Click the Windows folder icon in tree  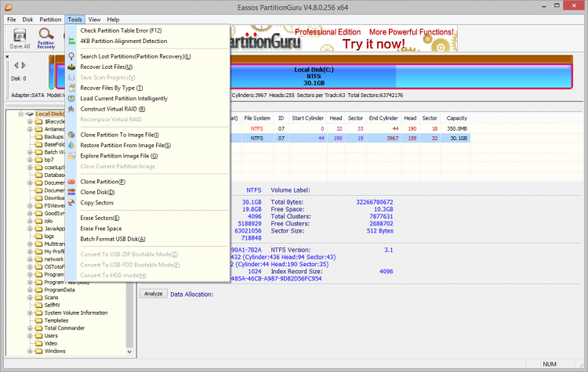coord(38,351)
